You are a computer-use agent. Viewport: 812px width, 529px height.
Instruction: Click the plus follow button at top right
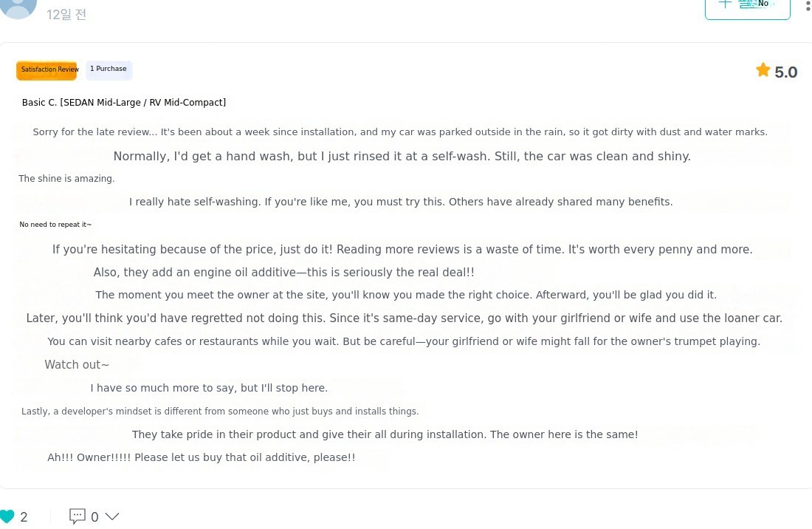tap(747, 6)
